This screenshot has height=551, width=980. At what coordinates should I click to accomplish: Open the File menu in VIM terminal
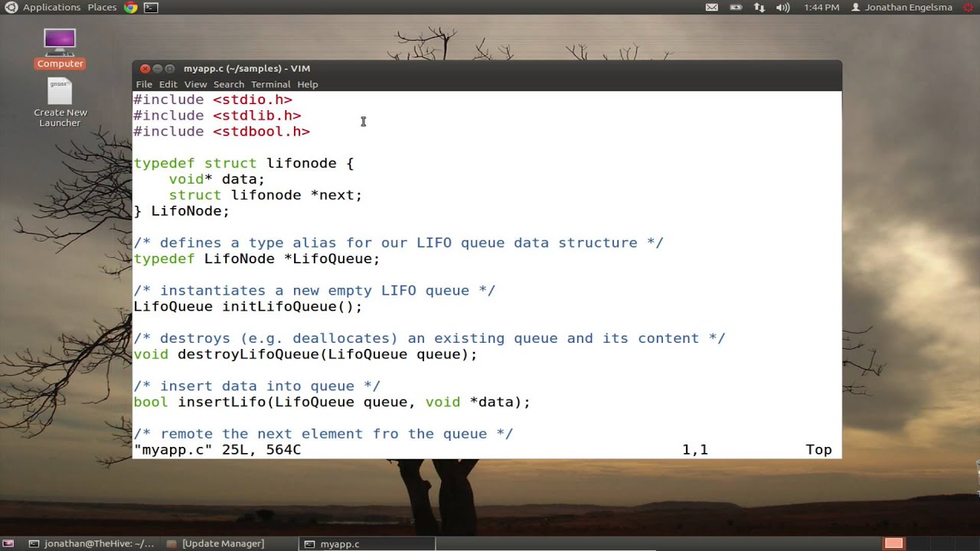pyautogui.click(x=144, y=84)
